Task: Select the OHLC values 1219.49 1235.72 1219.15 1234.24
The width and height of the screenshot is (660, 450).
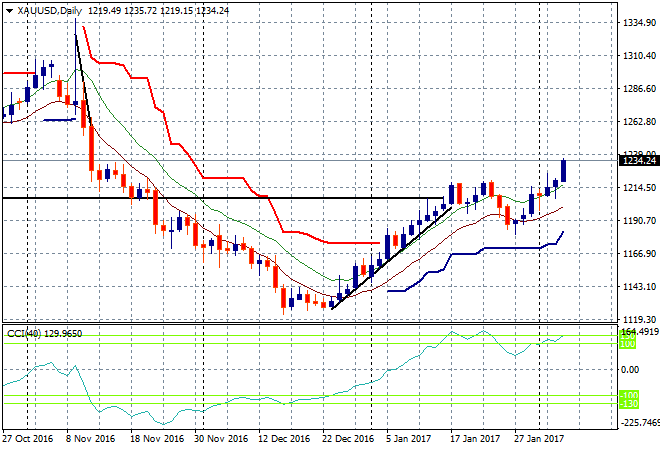Action: coord(158,11)
